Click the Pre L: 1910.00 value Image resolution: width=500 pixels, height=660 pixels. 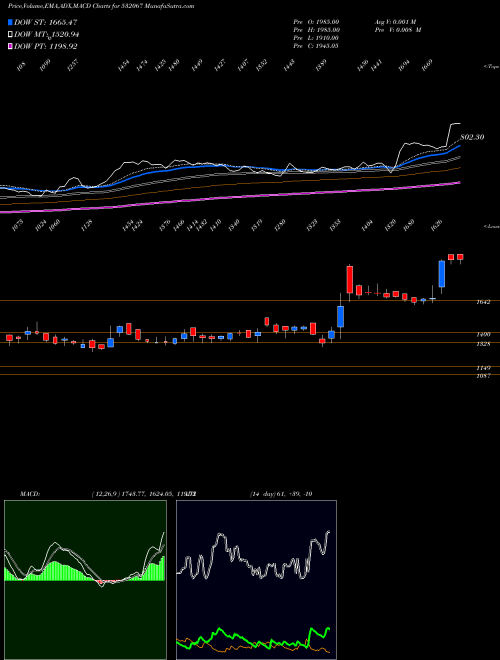316,37
